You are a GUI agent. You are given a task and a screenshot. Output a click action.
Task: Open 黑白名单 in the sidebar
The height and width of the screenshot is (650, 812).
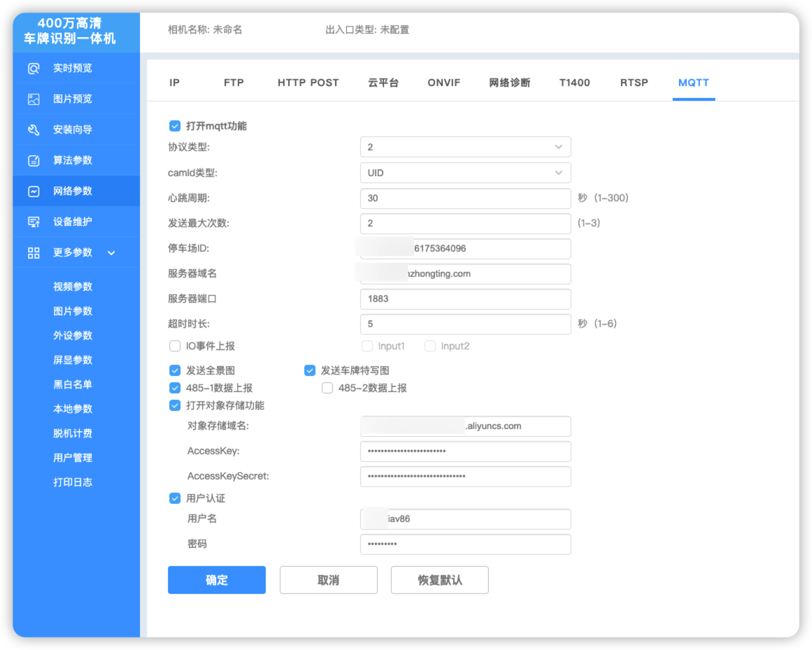point(73,384)
